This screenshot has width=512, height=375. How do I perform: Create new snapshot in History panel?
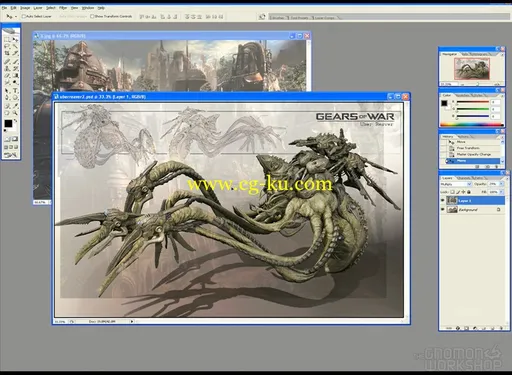488,167
